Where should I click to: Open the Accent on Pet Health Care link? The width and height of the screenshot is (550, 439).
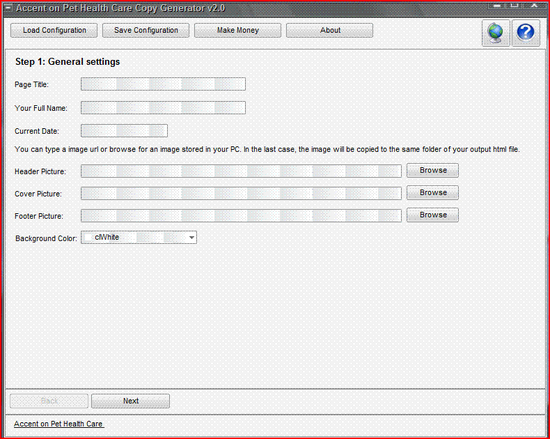[59, 424]
